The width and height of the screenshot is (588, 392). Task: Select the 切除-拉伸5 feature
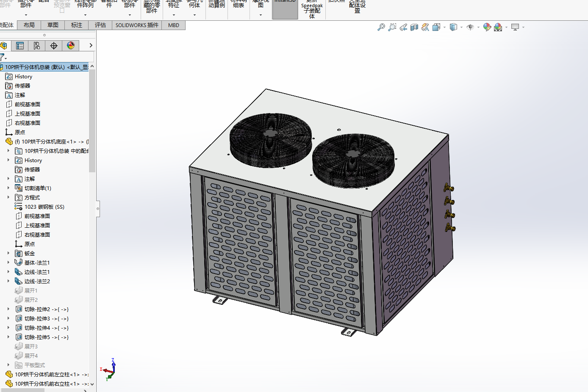click(x=42, y=337)
